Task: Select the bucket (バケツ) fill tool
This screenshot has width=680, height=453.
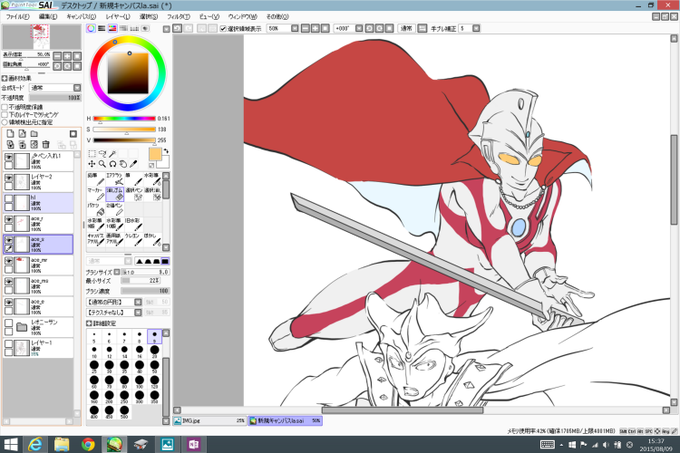Action: coord(96,209)
